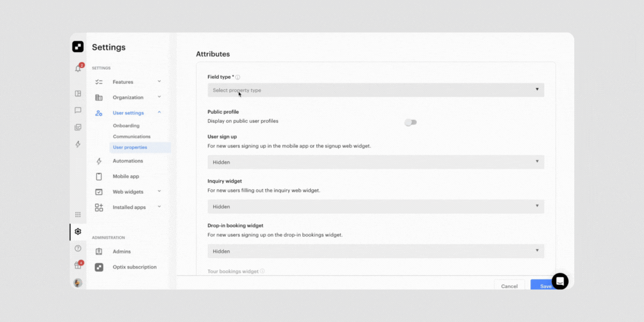
Task: Open the Admins badge icon
Action: pos(99,251)
